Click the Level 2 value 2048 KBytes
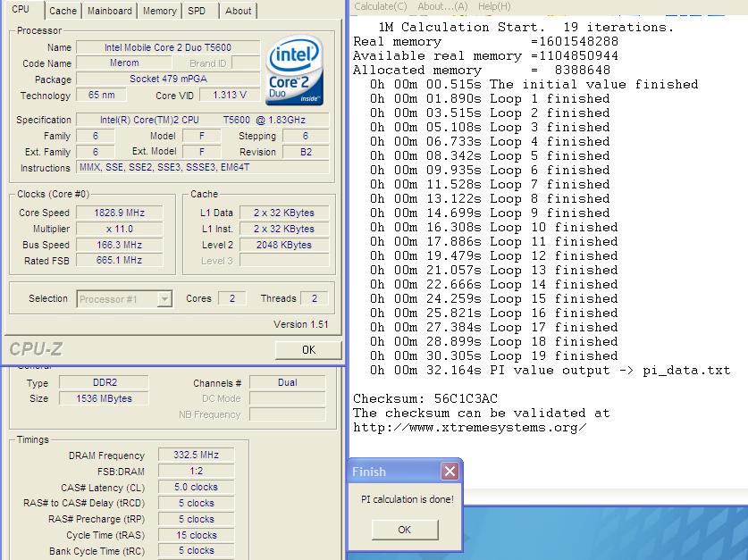This screenshot has height=560, width=748. [x=284, y=245]
